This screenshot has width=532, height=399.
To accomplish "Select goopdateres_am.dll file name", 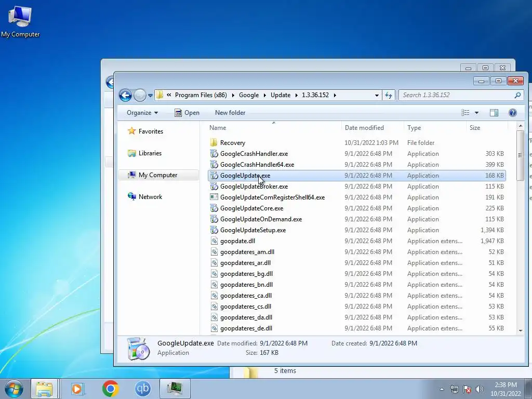I will pyautogui.click(x=247, y=252).
